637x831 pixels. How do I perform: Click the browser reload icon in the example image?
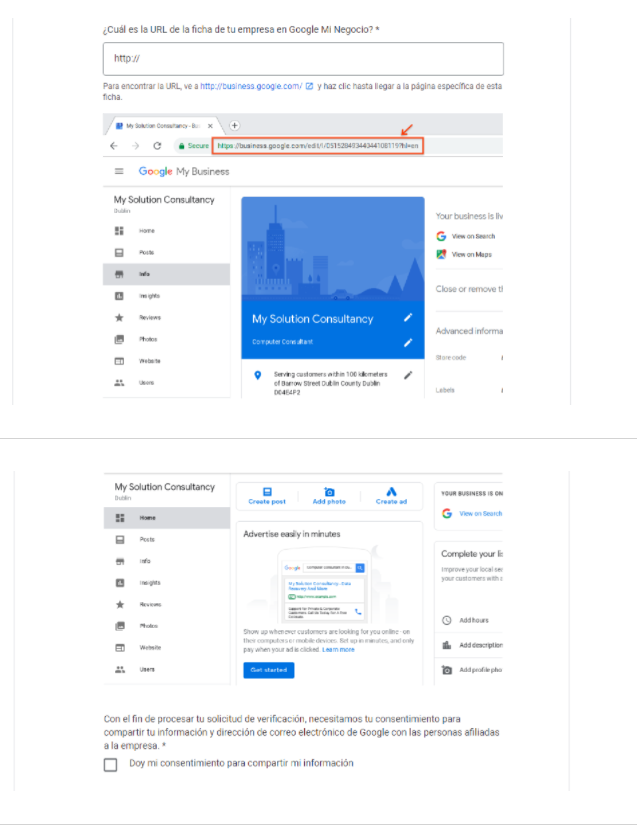[157, 146]
